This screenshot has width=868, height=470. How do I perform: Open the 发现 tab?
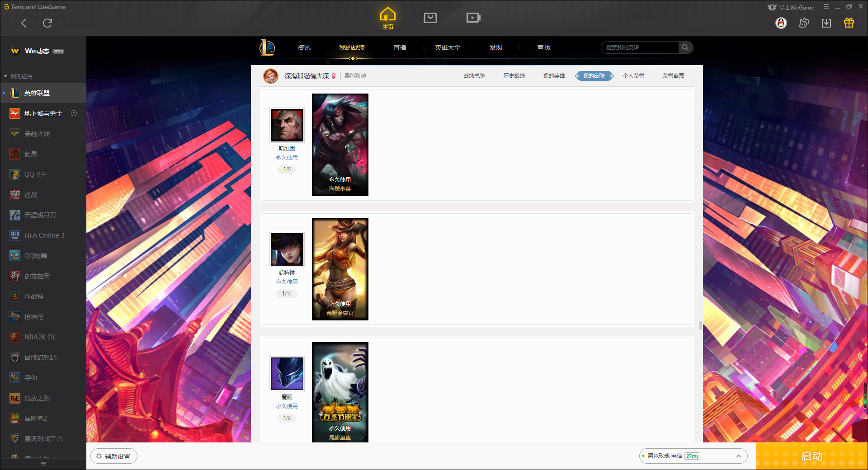pos(495,47)
